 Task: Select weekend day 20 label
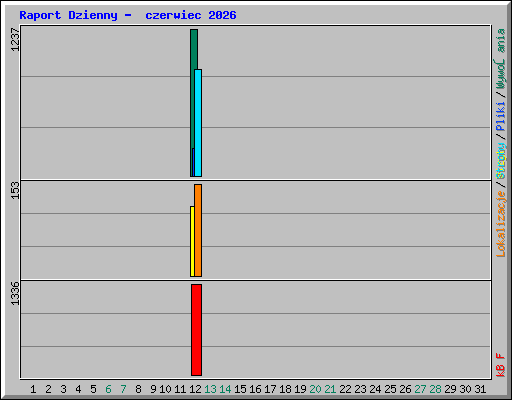(x=315, y=389)
